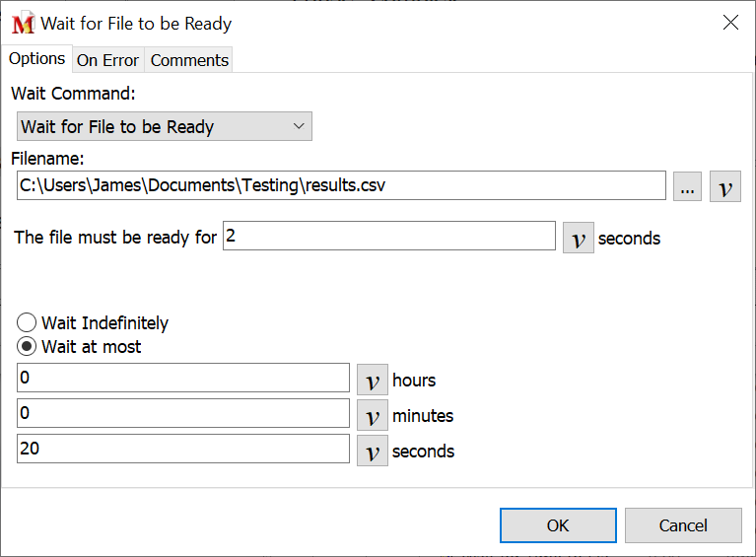Click the hours input field
Image resolution: width=756 pixels, height=557 pixels.
point(183,379)
